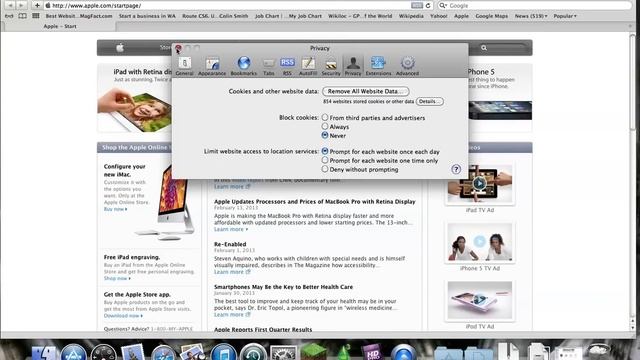Click Remove All Website Data button
This screenshot has height=360, width=640.
[366, 91]
